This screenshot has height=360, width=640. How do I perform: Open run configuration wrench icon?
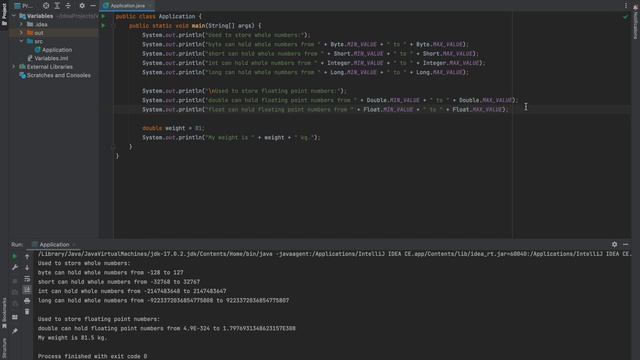15,268
